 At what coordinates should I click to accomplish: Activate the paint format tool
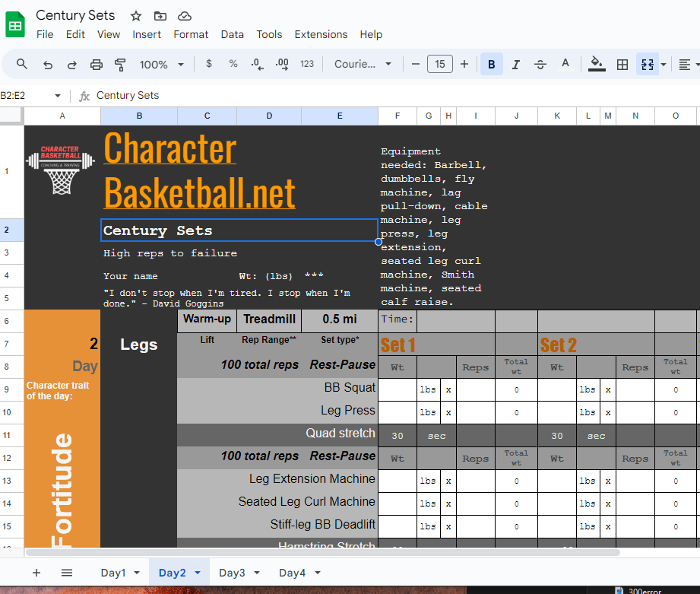pos(120,65)
